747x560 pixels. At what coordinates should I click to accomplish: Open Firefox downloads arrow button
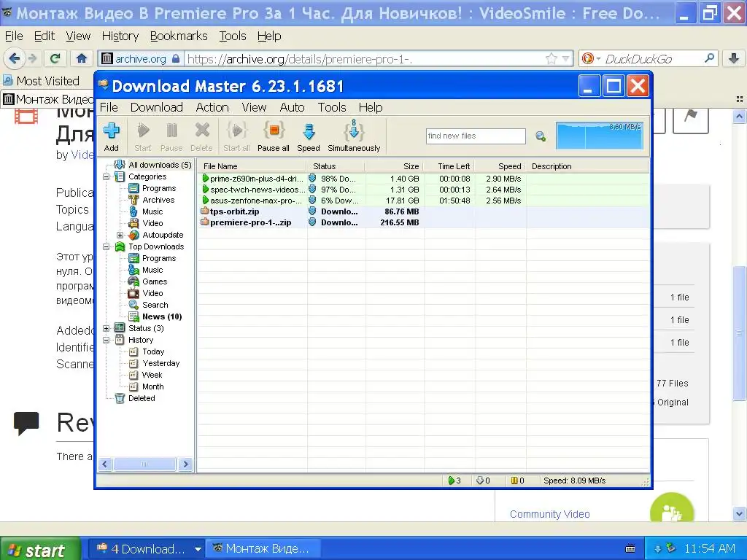click(x=734, y=58)
